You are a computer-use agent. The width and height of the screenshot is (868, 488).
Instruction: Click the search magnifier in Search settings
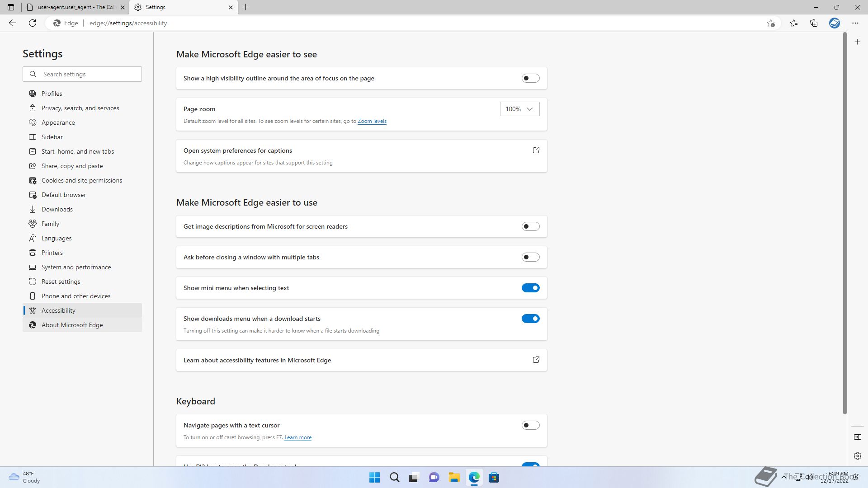click(x=33, y=74)
